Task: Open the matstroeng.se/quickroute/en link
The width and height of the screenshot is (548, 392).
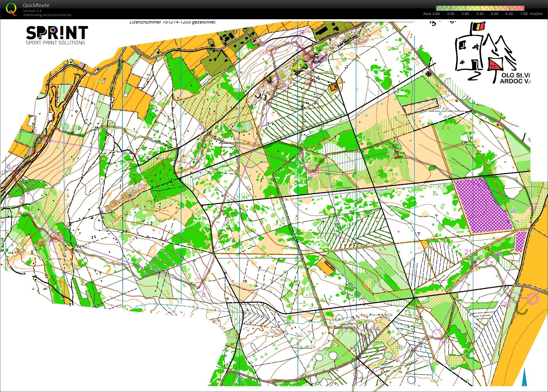Action: 47,15
